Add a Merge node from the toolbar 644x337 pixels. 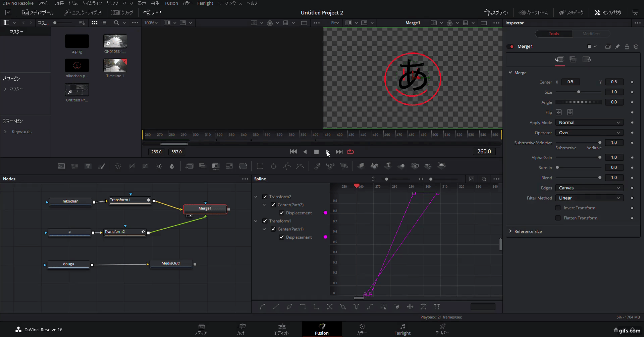tap(189, 166)
